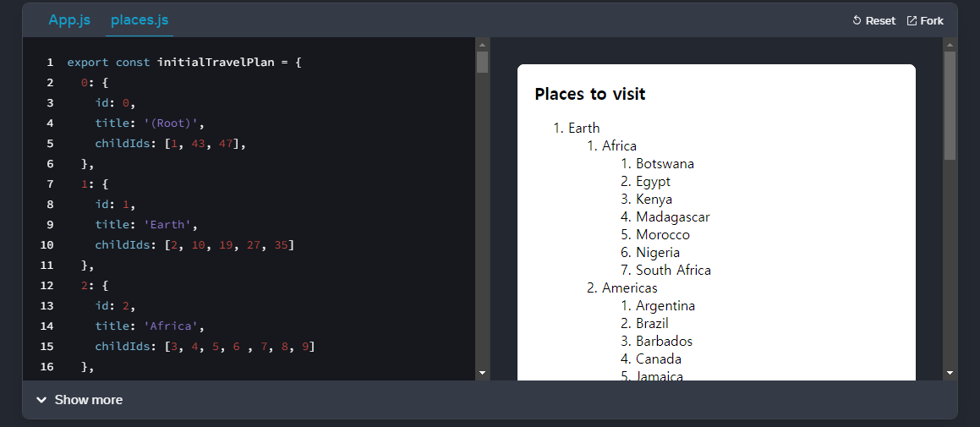Click the 'Egypt' list item
This screenshot has width=980, height=427.
(x=653, y=181)
